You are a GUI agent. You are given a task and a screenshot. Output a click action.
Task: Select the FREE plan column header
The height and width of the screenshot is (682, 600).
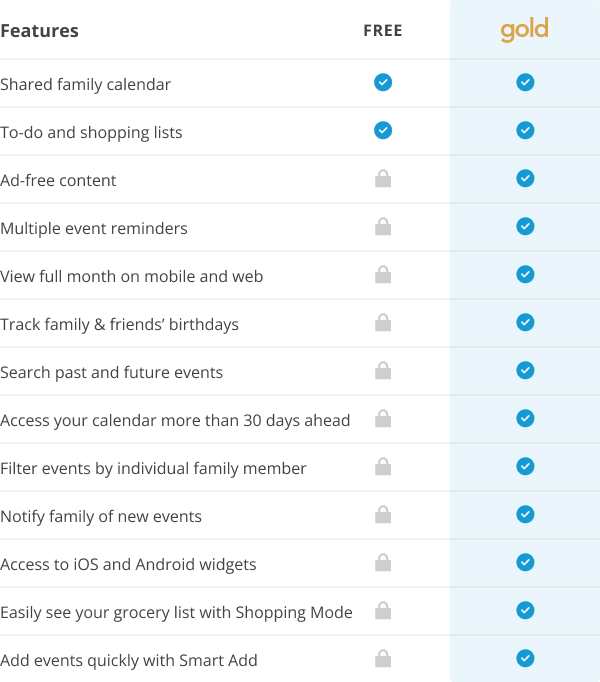pyautogui.click(x=383, y=30)
